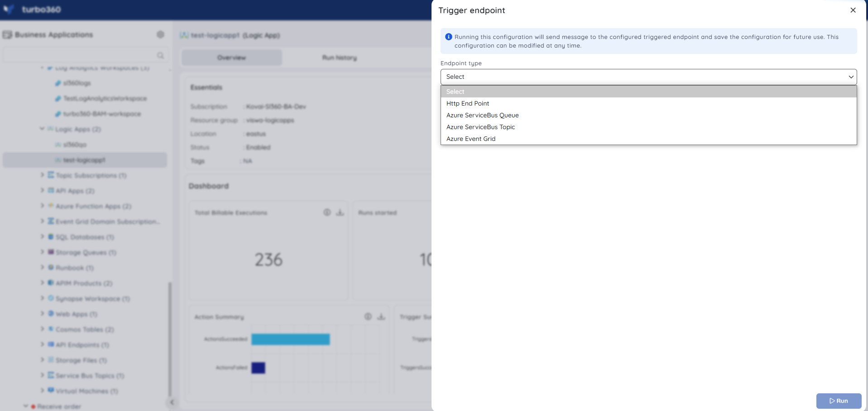Click info icon on Total Billable Executions
The width and height of the screenshot is (868, 411).
coord(327,212)
